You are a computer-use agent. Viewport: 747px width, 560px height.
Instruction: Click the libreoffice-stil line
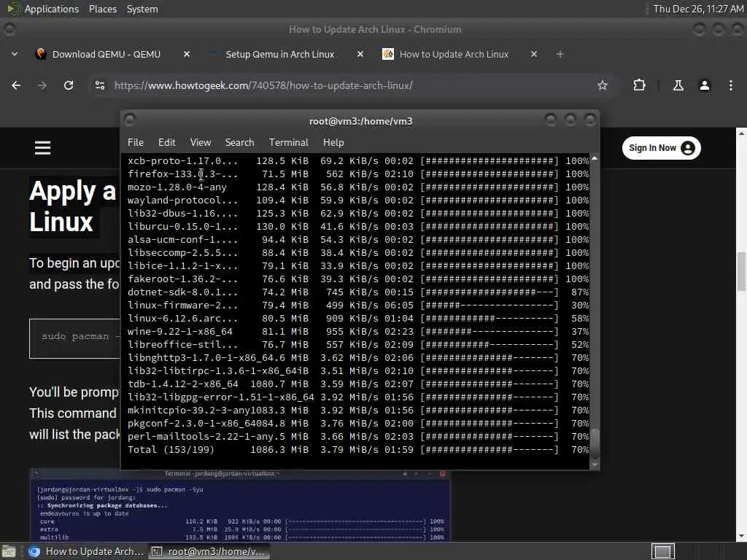357,345
